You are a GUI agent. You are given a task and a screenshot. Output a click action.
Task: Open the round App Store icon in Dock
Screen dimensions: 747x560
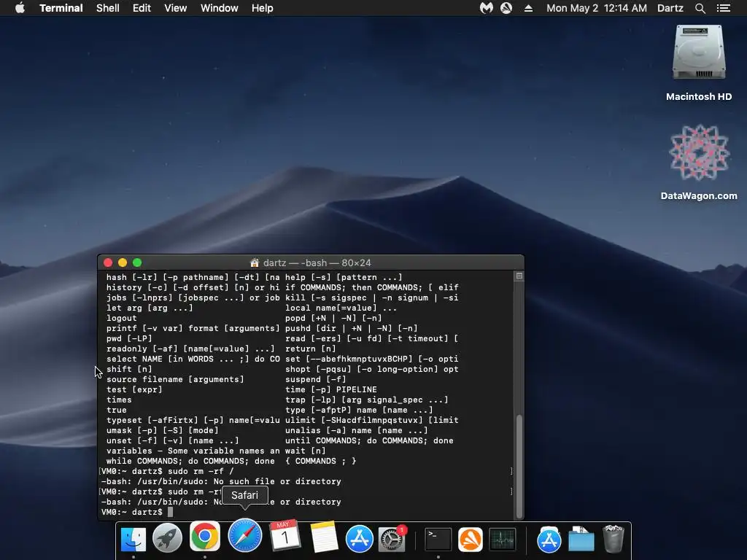pos(359,539)
